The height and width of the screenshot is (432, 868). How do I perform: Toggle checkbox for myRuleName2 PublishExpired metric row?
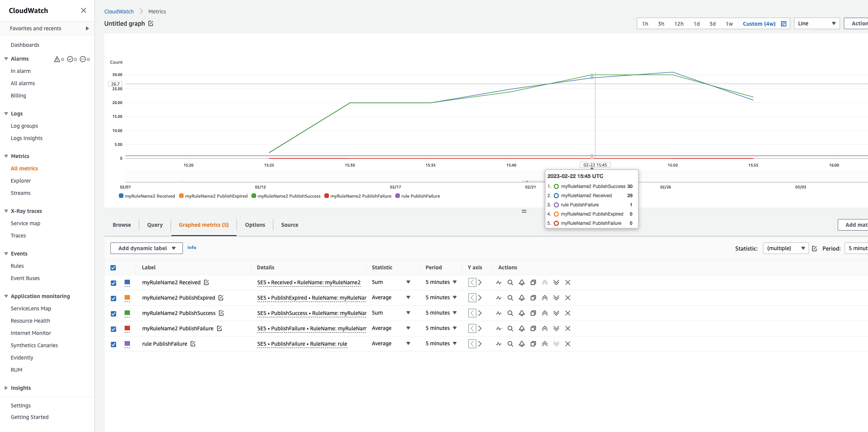pos(113,297)
